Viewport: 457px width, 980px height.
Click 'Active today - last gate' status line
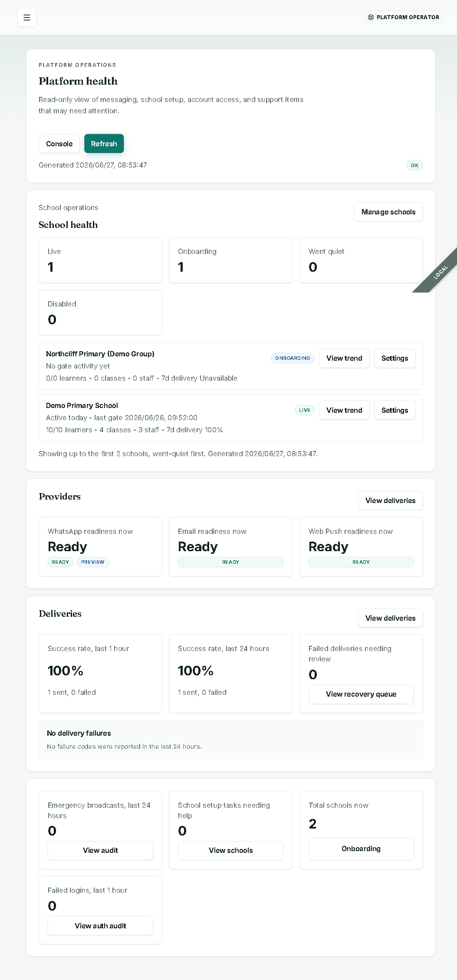122,418
